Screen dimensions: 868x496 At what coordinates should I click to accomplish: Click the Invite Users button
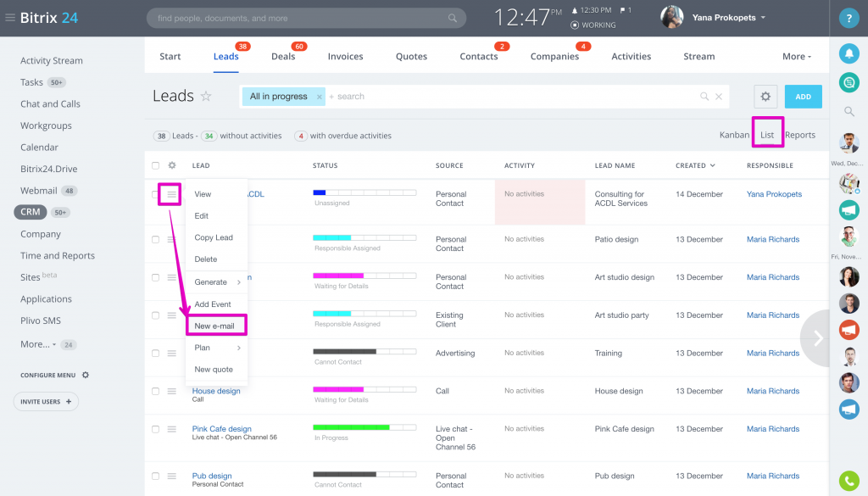point(46,401)
